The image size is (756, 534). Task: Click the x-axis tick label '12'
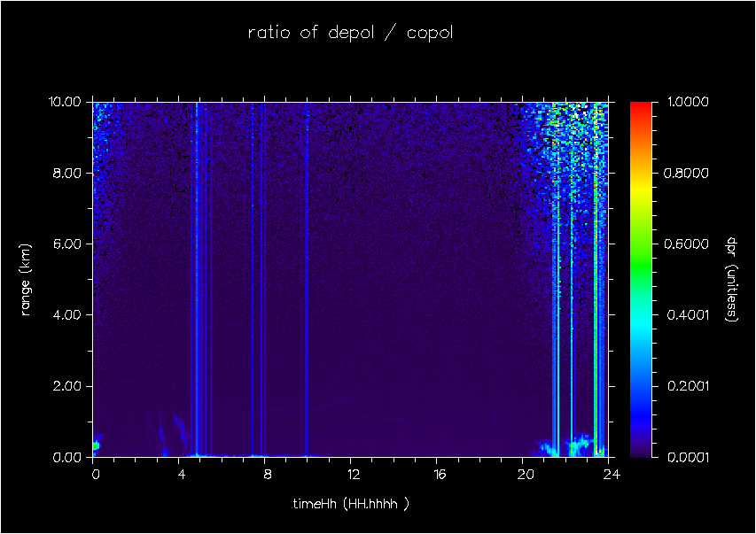(x=354, y=475)
